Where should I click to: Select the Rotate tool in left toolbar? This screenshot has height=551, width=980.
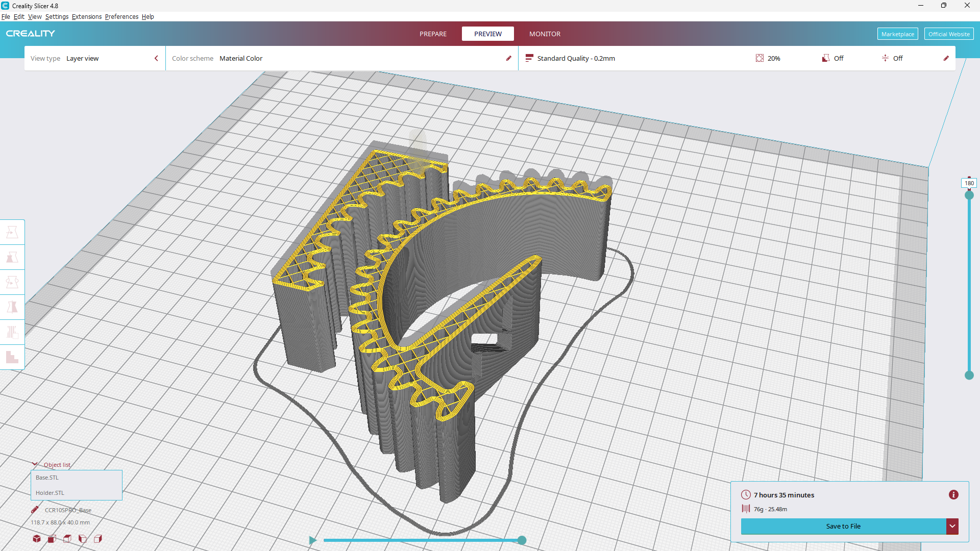pyautogui.click(x=12, y=282)
